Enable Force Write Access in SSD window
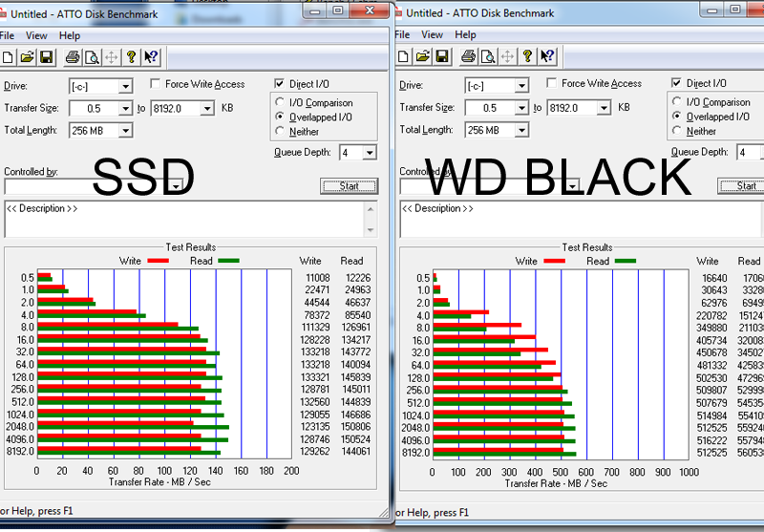The width and height of the screenshot is (764, 532). coord(156,84)
